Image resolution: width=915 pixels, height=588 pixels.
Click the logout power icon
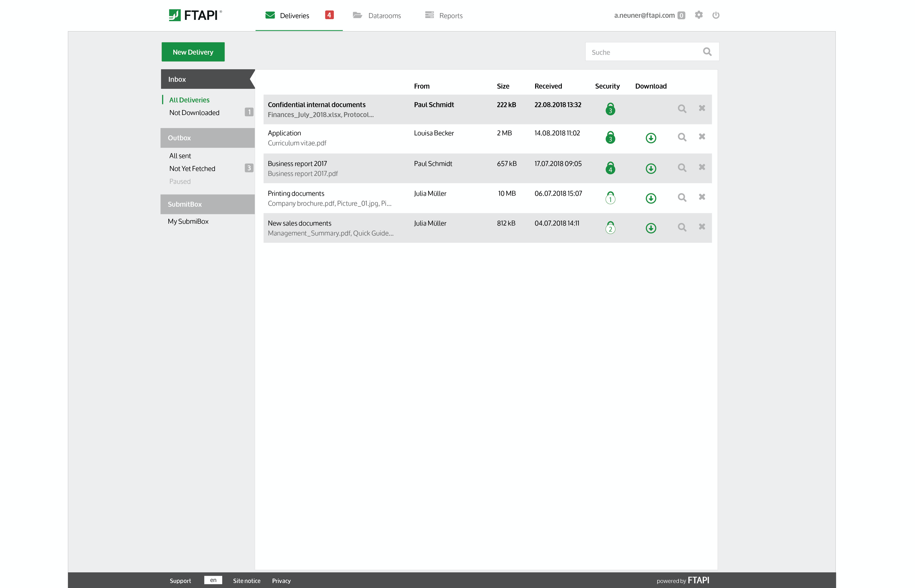[716, 15]
